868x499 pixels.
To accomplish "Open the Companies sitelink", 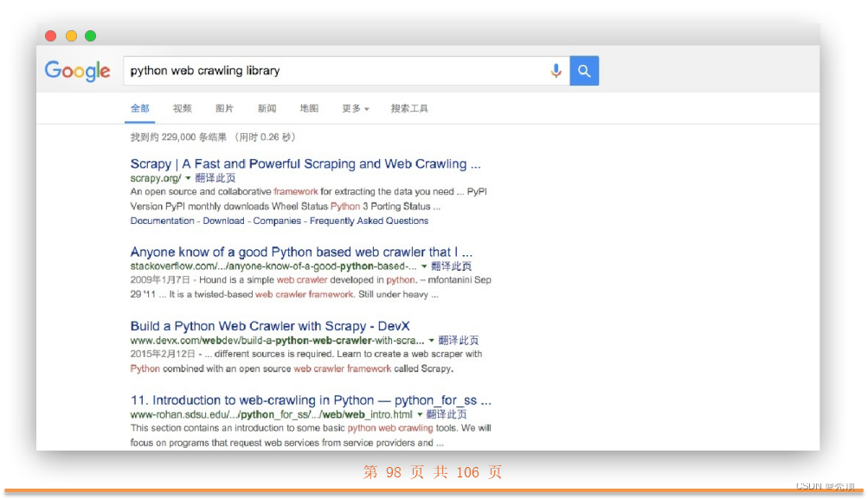I will (x=277, y=221).
